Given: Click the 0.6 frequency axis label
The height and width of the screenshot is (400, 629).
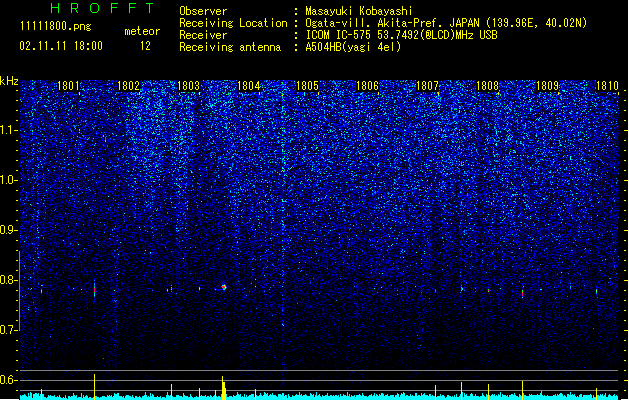Looking at the screenshot, I should pyautogui.click(x=9, y=380).
